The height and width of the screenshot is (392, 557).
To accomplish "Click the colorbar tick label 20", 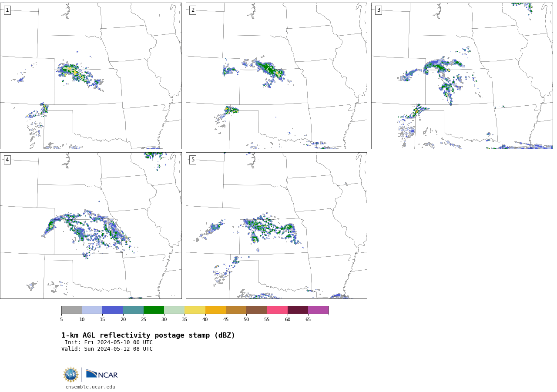I will coord(123,320).
